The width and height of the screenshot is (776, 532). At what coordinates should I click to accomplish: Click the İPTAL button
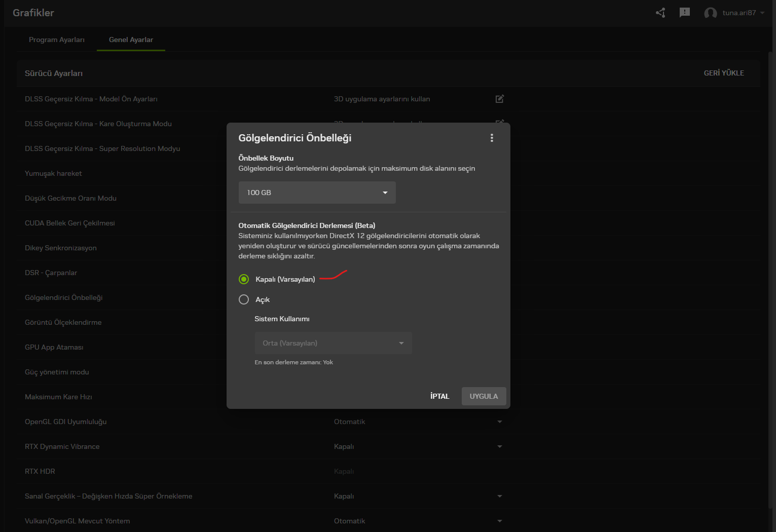440,396
